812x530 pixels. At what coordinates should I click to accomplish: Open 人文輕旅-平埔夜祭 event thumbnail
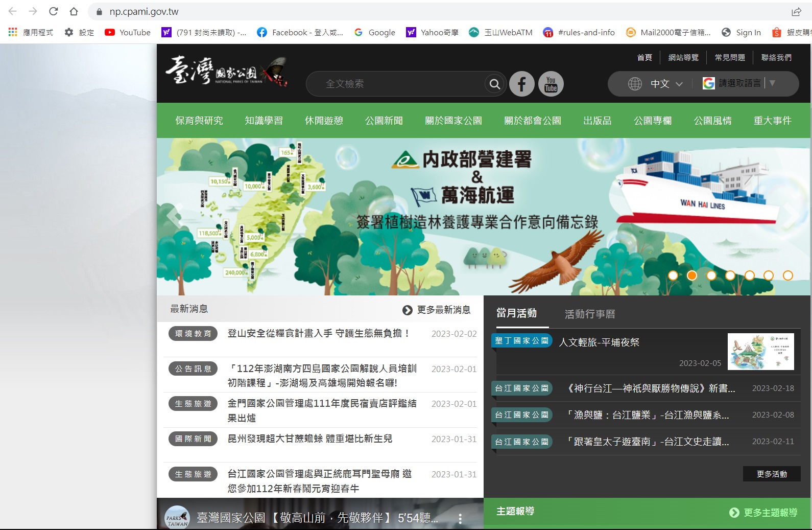point(760,352)
